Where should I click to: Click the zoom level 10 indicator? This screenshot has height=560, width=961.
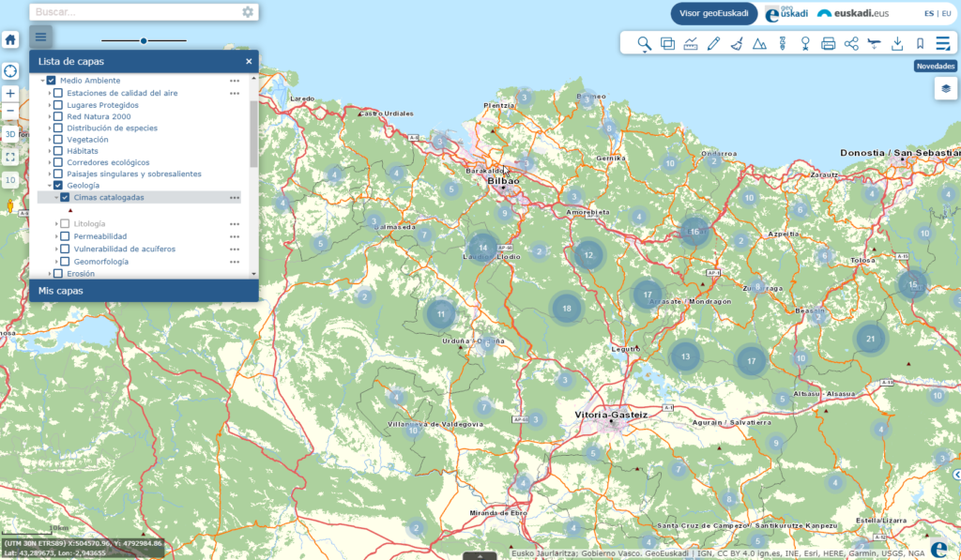coord(10,180)
